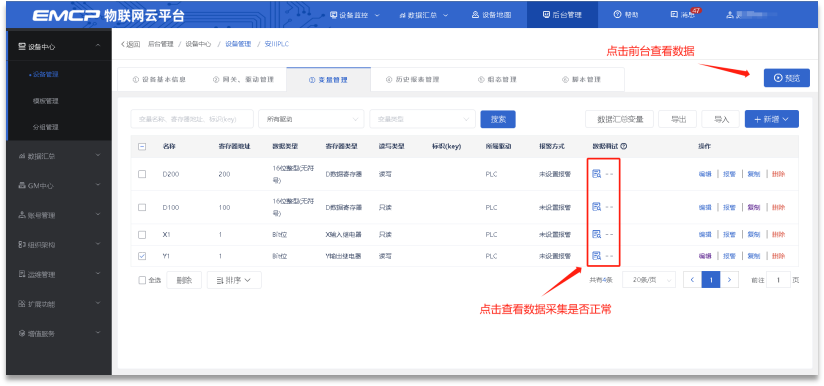Open data debug icon for D200 row
This screenshot has width=824, height=386.
[x=596, y=174]
